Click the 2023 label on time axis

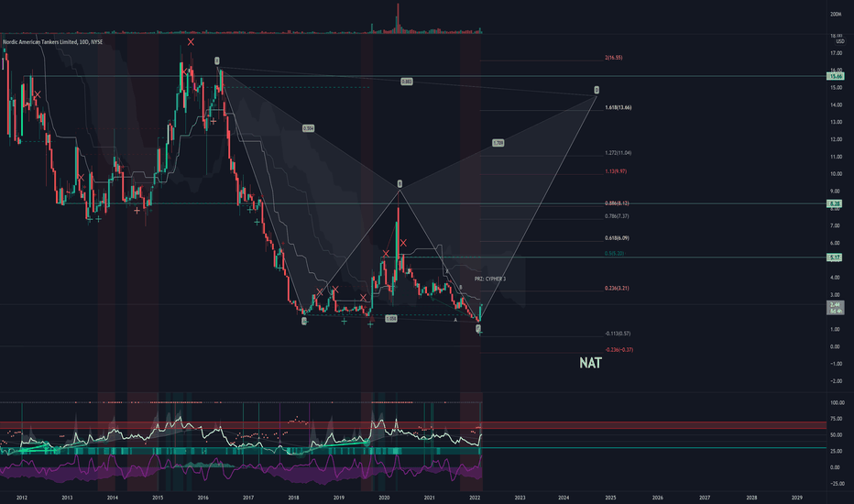click(520, 498)
